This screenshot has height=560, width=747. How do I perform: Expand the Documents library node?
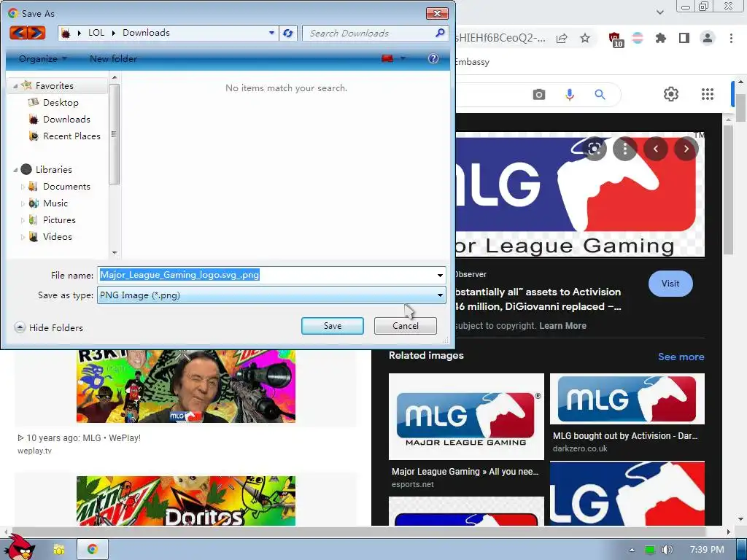tap(23, 187)
